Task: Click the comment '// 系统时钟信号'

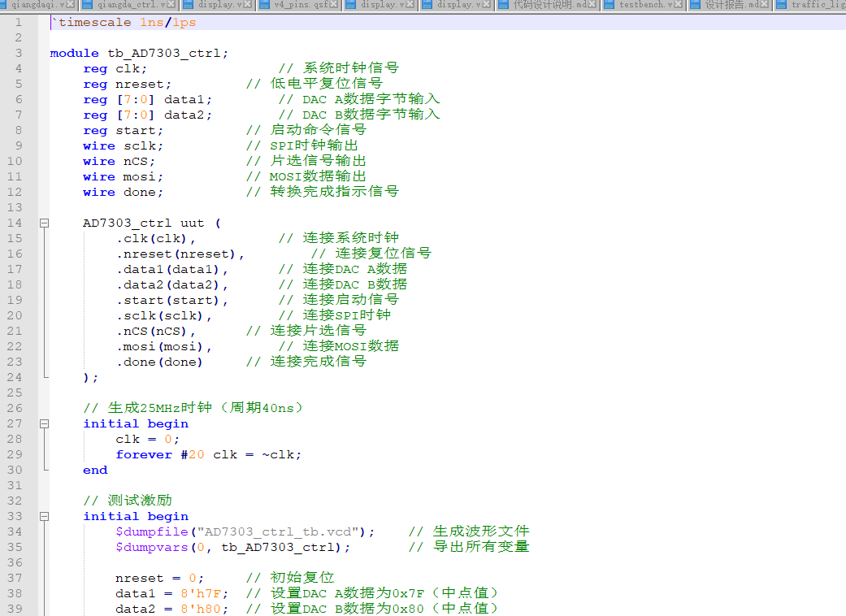Action: pos(339,68)
